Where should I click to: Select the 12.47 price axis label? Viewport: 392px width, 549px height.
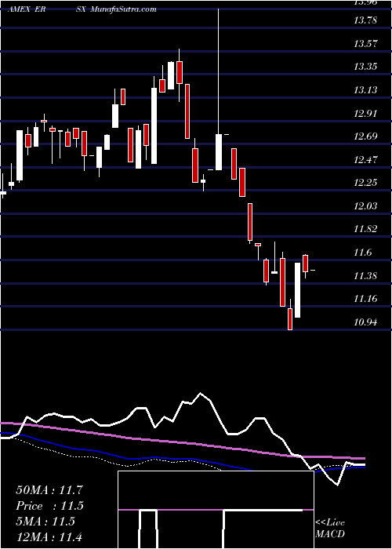point(365,160)
